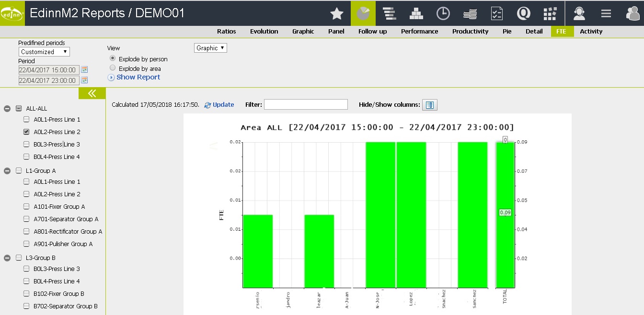The width and height of the screenshot is (644, 315).
Task: Click the Calculated 17/05/2018 timestamp text
Action: pos(155,105)
